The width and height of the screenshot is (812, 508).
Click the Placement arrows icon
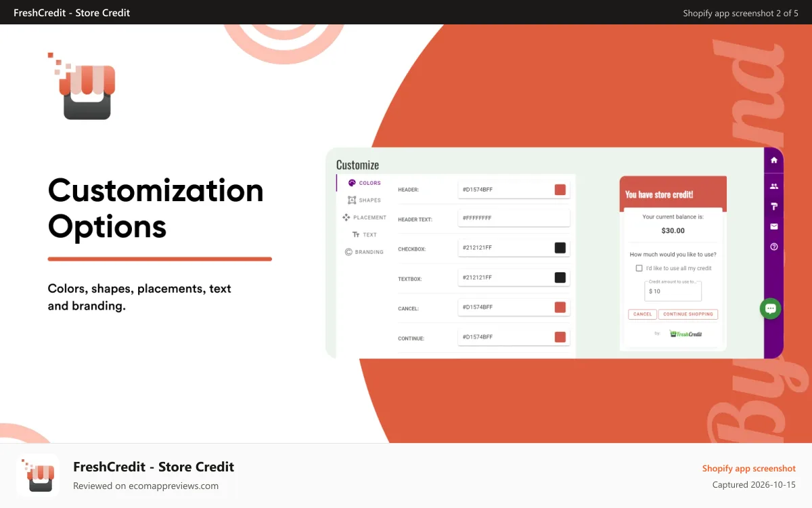[346, 217]
